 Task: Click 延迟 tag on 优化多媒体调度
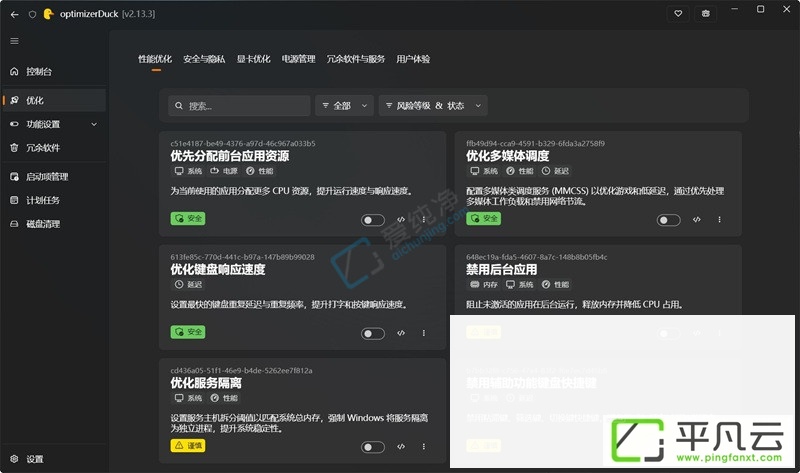[555, 171]
